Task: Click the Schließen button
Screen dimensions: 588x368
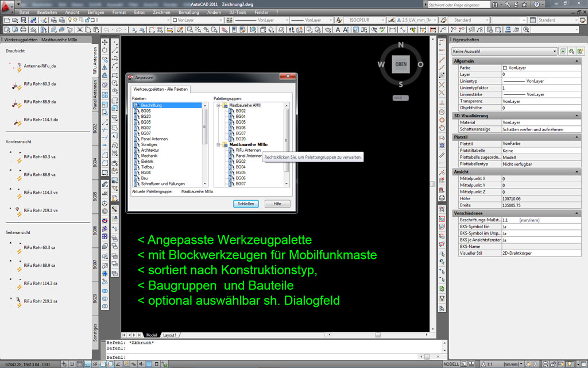Action: [x=246, y=204]
